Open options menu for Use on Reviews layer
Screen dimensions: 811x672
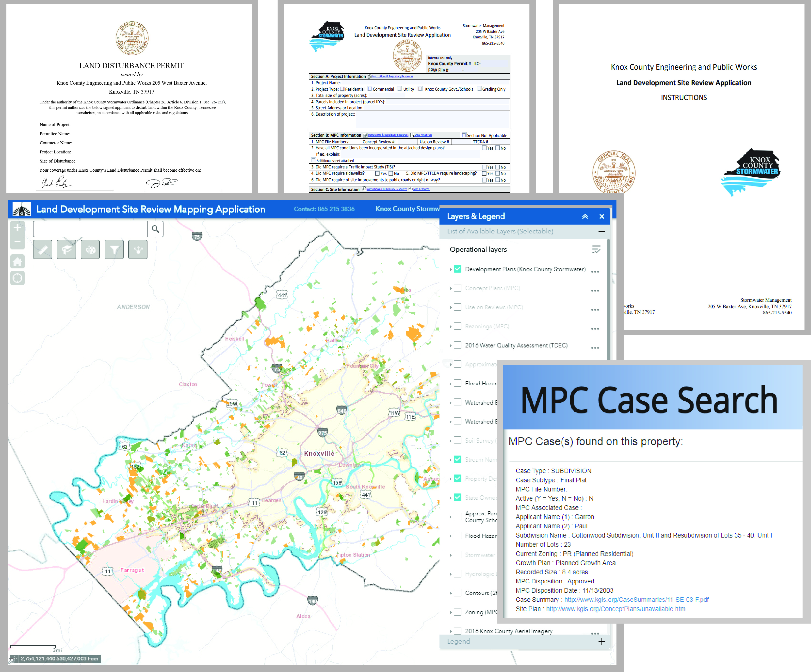595,309
